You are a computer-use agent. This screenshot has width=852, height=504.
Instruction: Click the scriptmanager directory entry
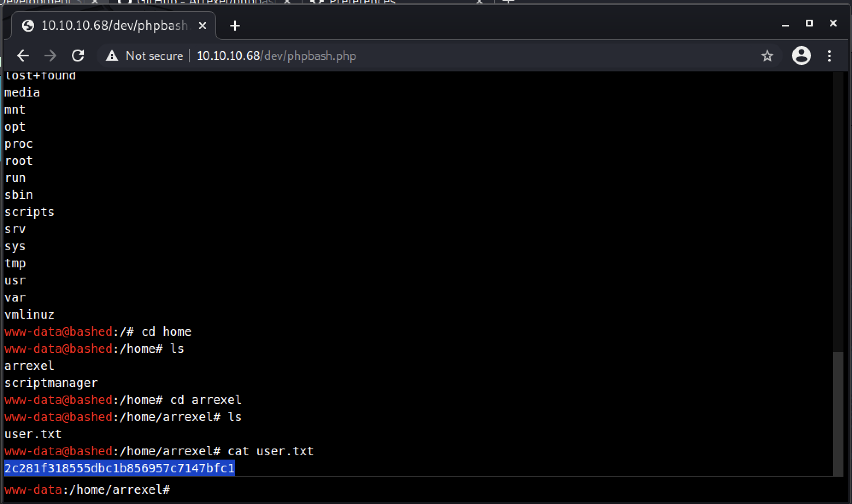(x=51, y=383)
